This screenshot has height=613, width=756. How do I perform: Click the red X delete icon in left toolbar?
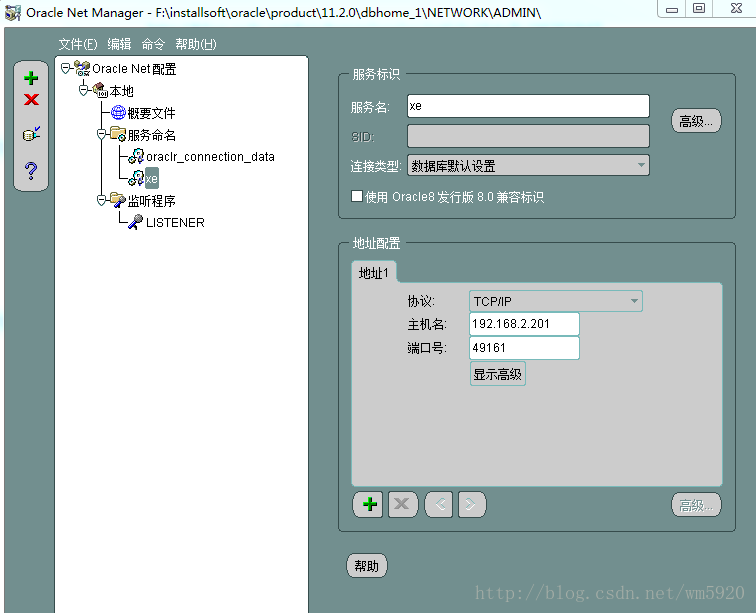coord(31,99)
